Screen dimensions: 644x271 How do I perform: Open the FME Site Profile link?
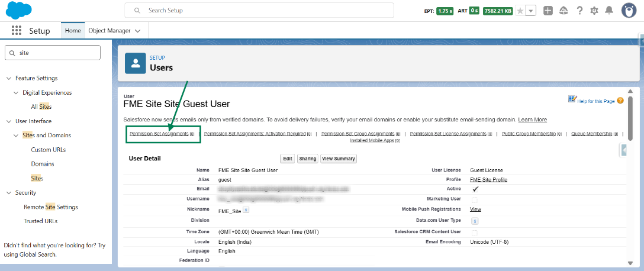[489, 179]
